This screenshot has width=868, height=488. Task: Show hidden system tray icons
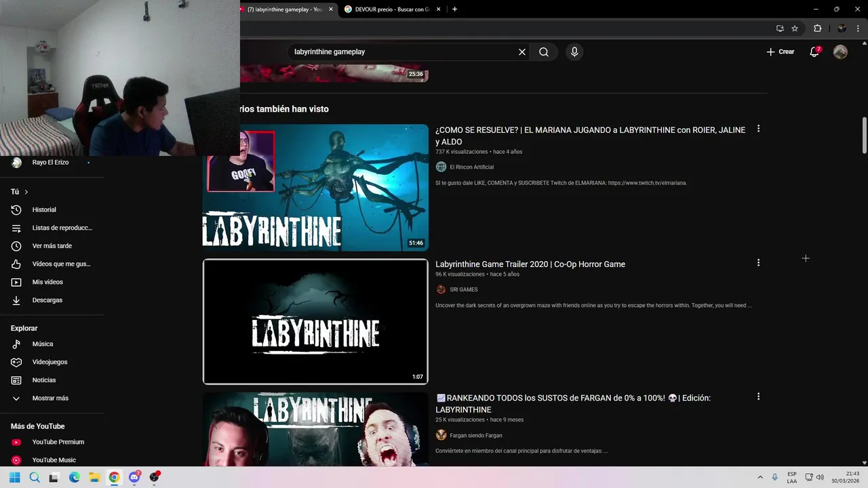[759, 477]
